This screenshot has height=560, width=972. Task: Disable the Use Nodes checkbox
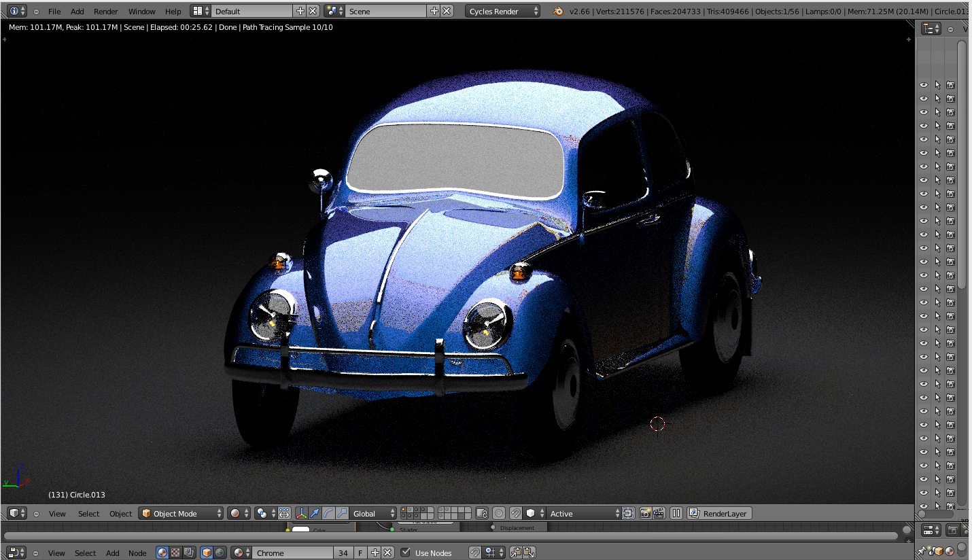pyautogui.click(x=406, y=553)
